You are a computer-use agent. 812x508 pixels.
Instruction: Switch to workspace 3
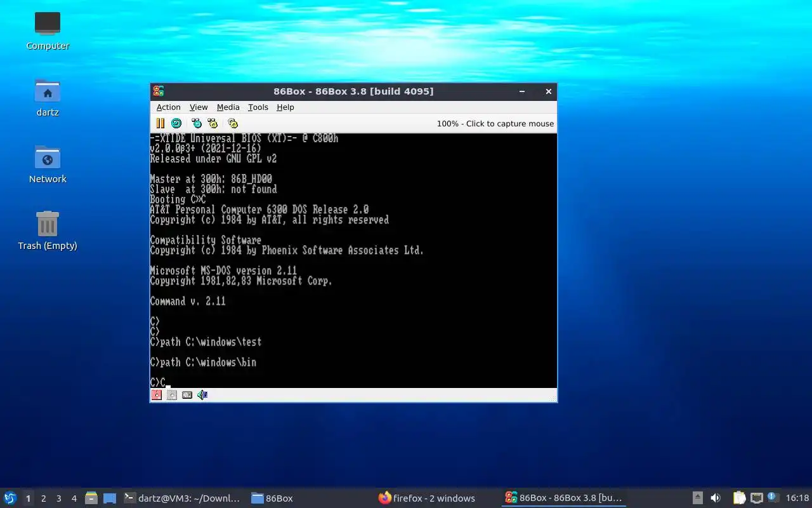[58, 498]
